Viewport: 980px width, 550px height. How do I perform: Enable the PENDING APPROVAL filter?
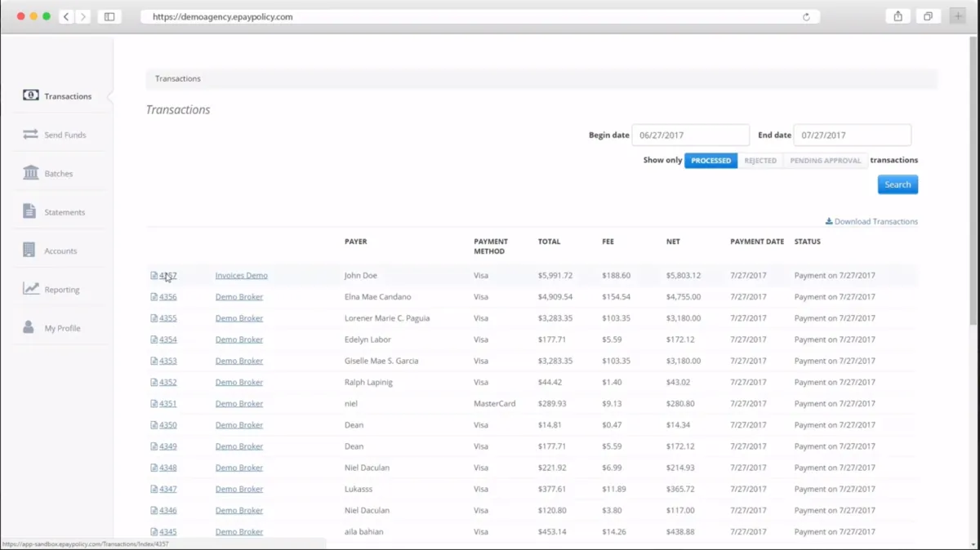[x=825, y=161]
